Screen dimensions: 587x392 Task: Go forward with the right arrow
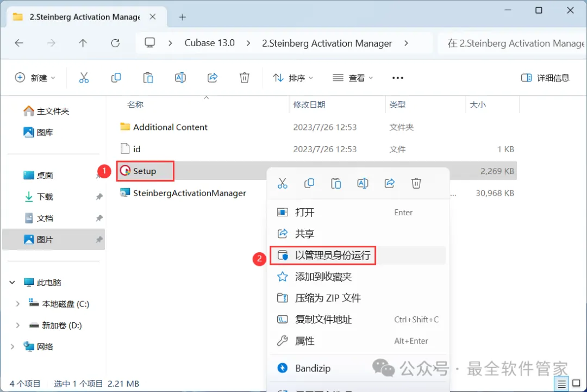click(x=51, y=43)
